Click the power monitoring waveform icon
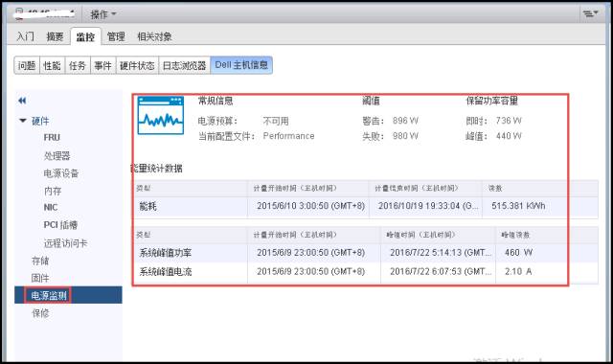613x364 pixels. pyautogui.click(x=161, y=115)
